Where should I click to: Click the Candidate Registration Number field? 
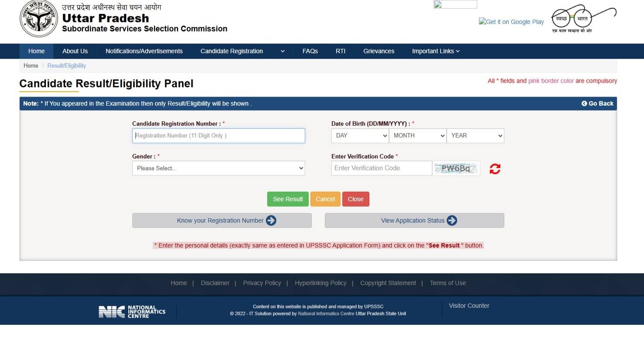218,135
